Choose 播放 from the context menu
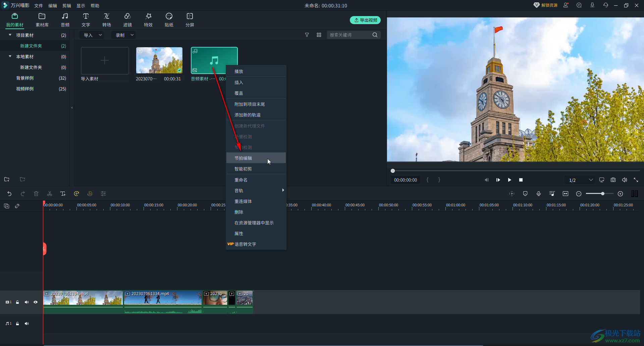The height and width of the screenshot is (346, 644). (x=256, y=71)
